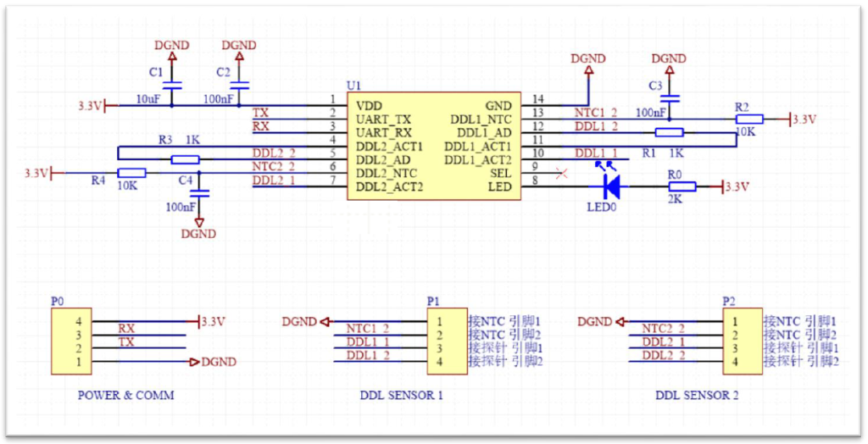
Task: Click the R0 2K resistor symbol
Action: point(682,186)
